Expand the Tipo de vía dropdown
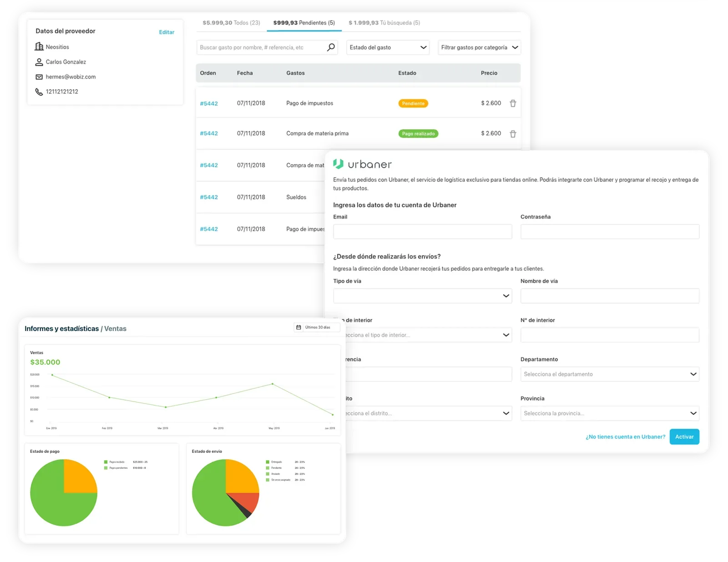Screen dimensions: 728x562 pyautogui.click(x=422, y=296)
